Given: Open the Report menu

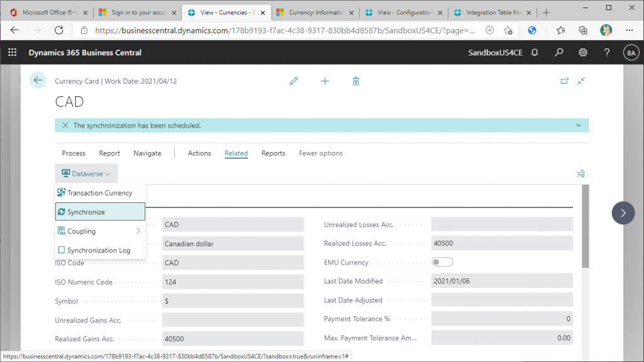Looking at the screenshot, I should [x=109, y=153].
